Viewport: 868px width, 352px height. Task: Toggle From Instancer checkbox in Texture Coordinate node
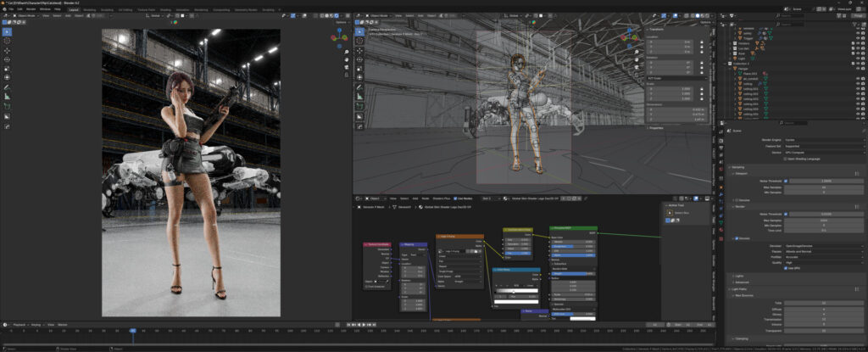click(x=366, y=286)
